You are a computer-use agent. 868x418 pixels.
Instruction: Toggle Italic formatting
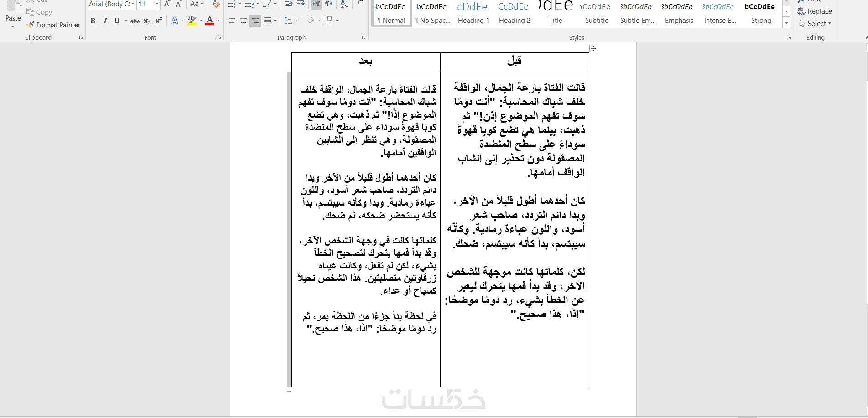tap(105, 21)
